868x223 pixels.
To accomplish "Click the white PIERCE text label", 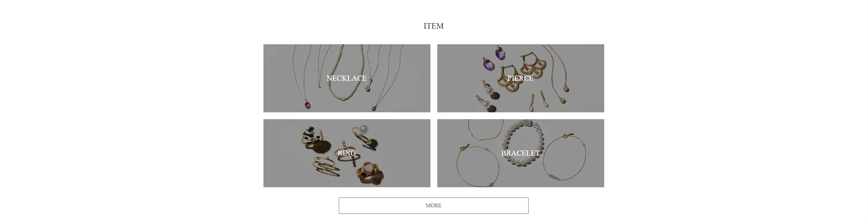I will click(x=520, y=78).
